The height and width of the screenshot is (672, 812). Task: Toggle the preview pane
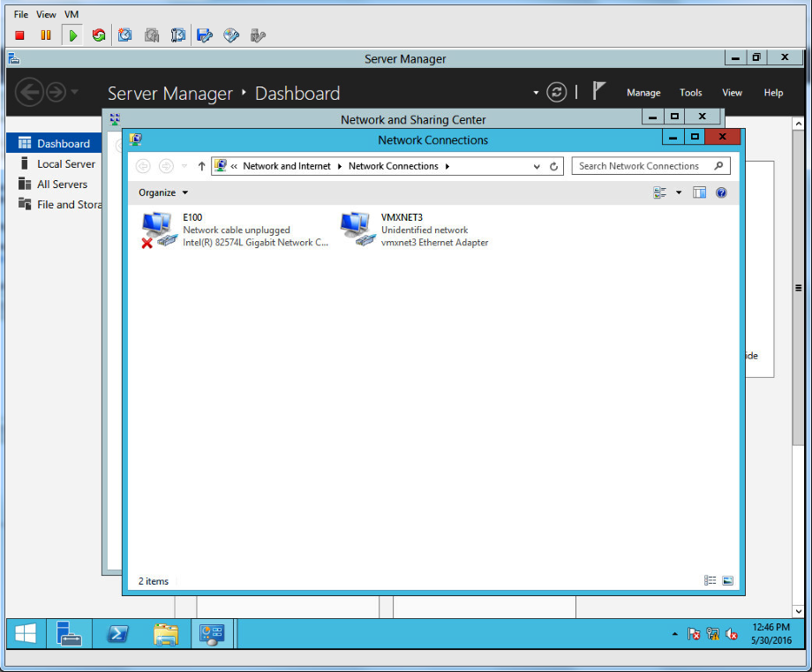point(699,193)
